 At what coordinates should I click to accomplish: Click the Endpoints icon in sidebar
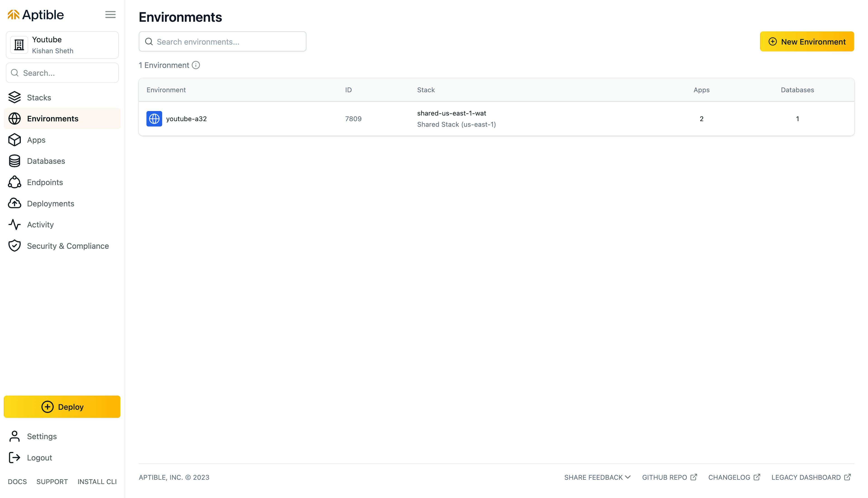point(14,182)
